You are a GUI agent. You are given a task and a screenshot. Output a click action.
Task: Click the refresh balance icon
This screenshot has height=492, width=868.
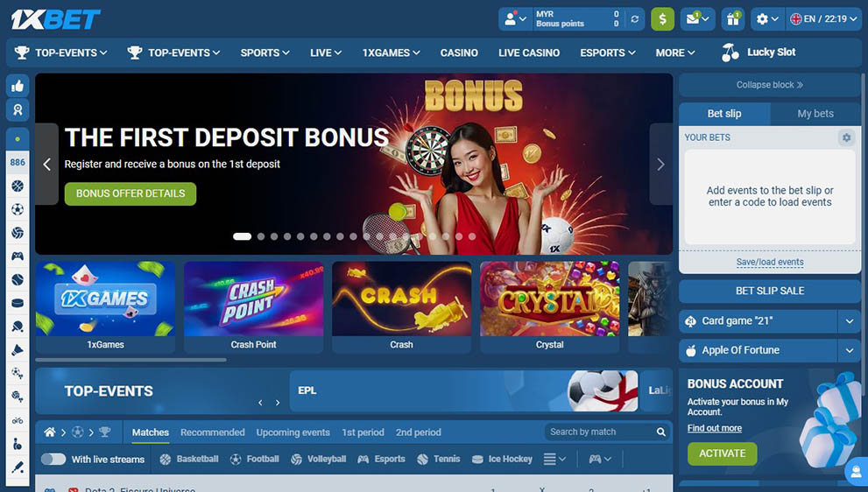point(635,19)
